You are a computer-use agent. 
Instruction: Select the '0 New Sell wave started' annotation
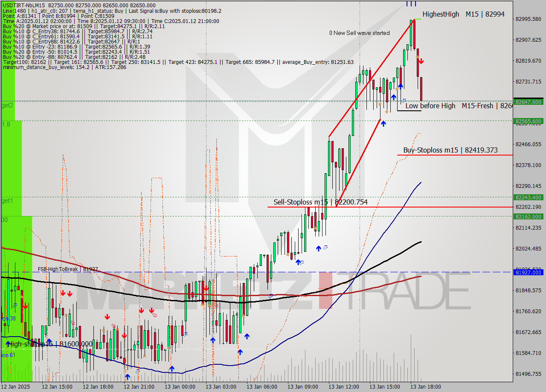click(x=359, y=33)
